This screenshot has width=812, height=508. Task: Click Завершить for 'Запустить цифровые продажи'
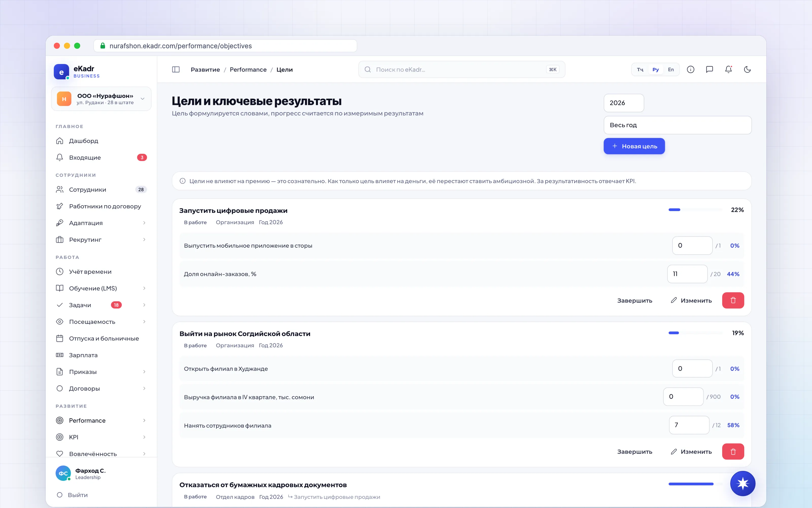(634, 300)
